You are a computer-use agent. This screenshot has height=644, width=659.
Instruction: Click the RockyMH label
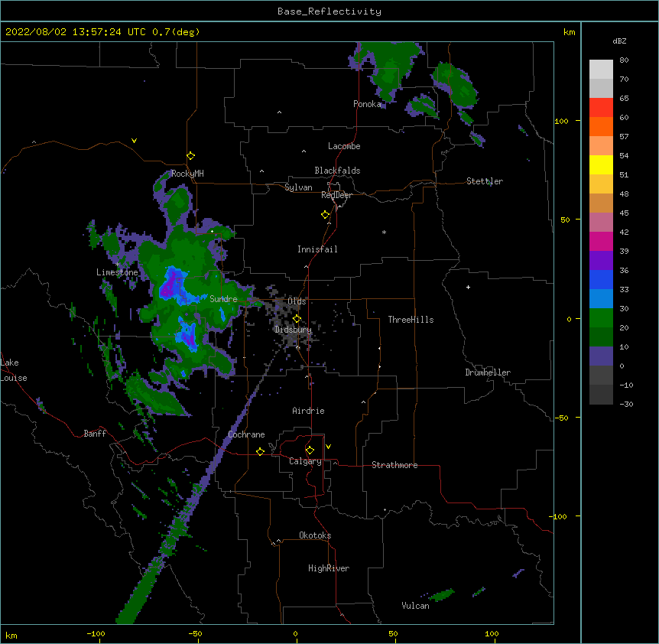187,174
